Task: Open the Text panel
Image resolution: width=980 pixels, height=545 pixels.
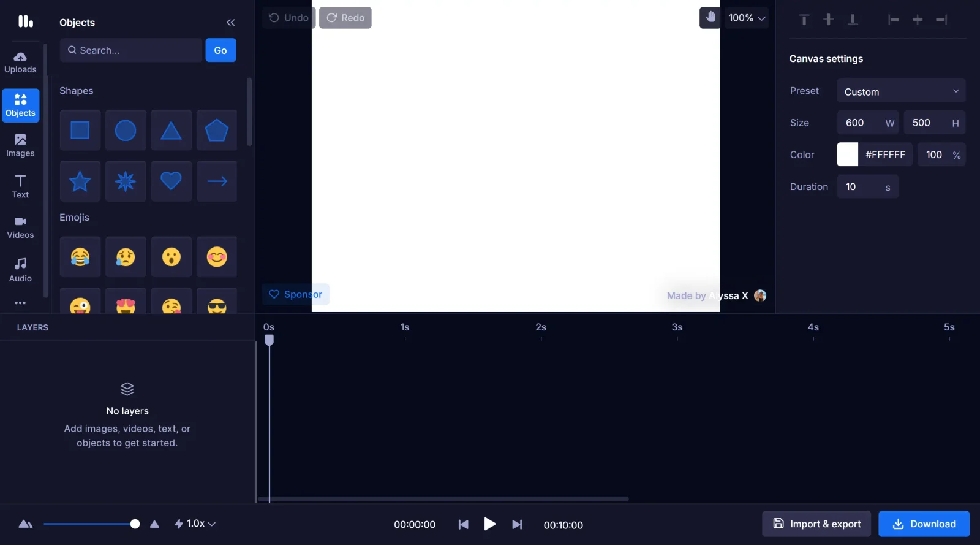Action: point(20,187)
